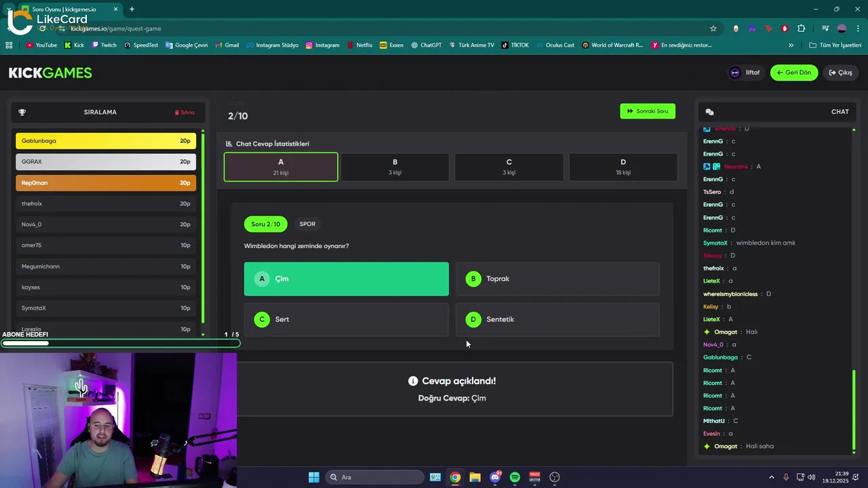Open Google Çeviri bookmark

pos(186,45)
